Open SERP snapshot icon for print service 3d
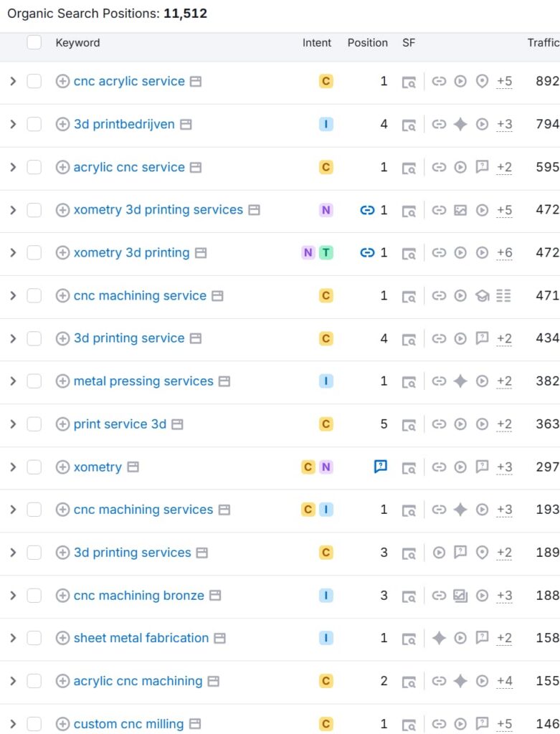 (x=409, y=425)
